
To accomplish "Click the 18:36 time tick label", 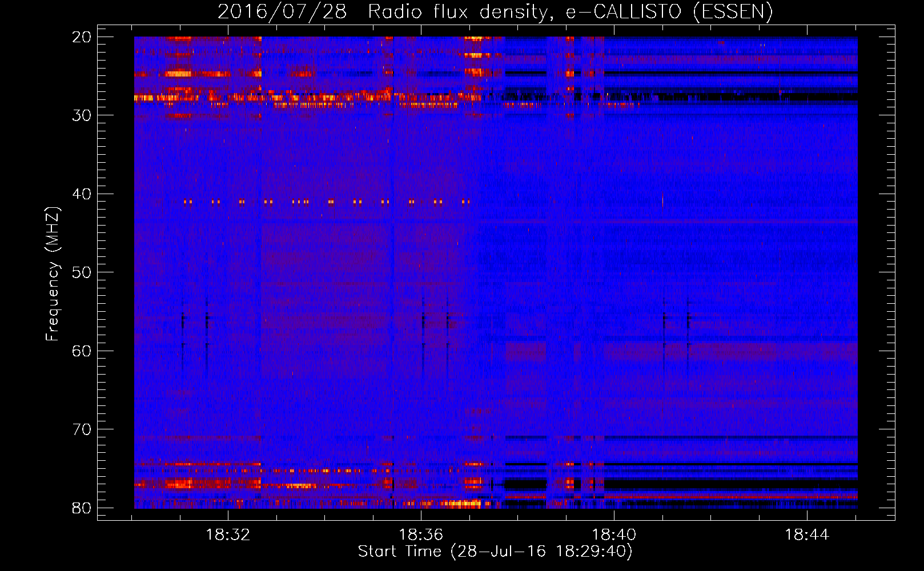I will point(421,535).
